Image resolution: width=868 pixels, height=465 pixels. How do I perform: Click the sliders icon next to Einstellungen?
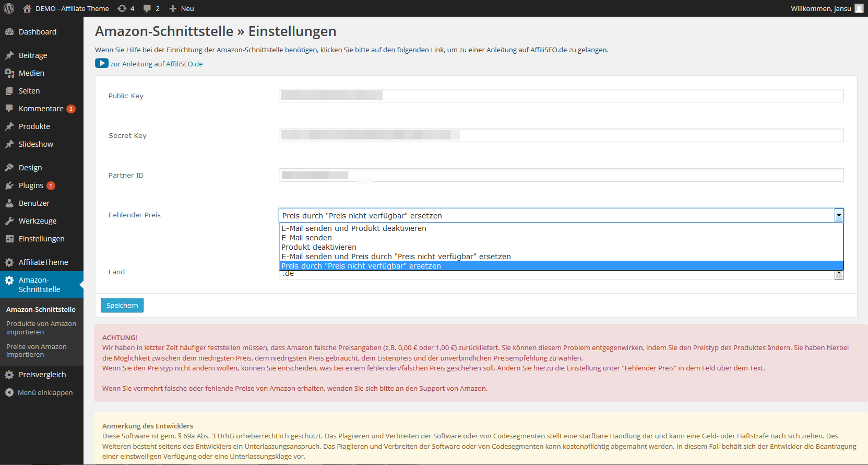(9, 239)
